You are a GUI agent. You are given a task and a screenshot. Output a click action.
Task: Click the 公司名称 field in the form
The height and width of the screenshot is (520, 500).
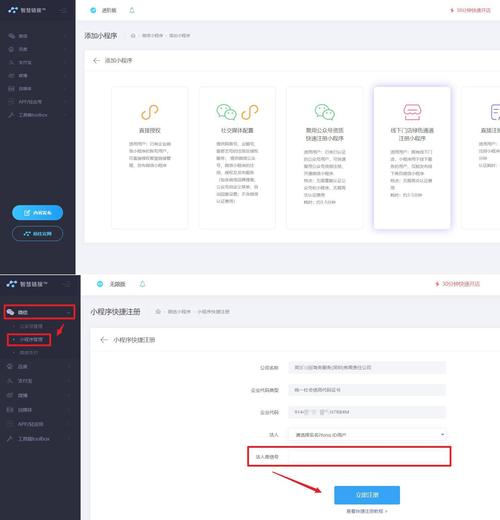[x=367, y=368]
